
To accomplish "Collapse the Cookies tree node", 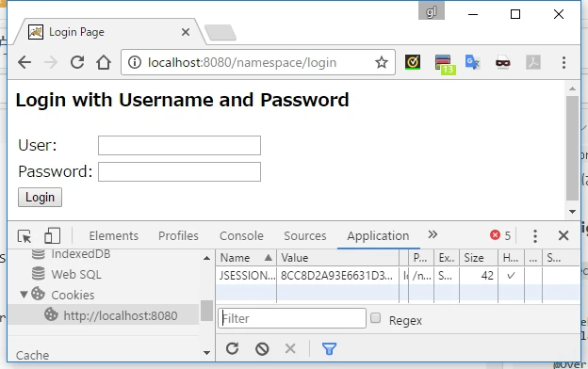I will click(24, 295).
